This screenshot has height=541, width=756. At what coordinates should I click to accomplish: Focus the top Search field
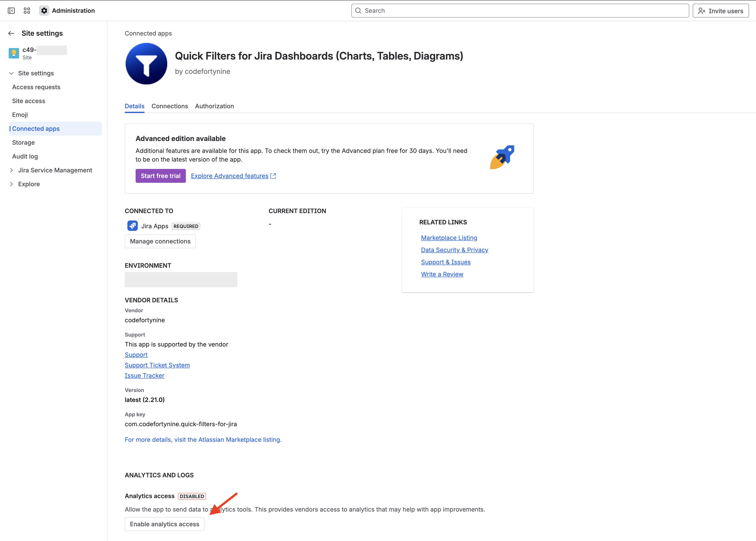520,11
